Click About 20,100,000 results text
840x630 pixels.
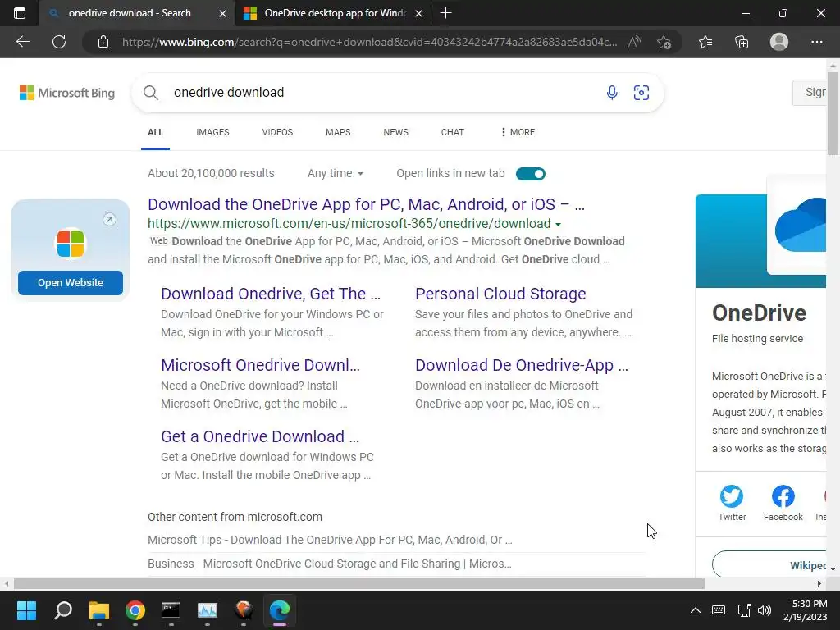click(x=211, y=173)
